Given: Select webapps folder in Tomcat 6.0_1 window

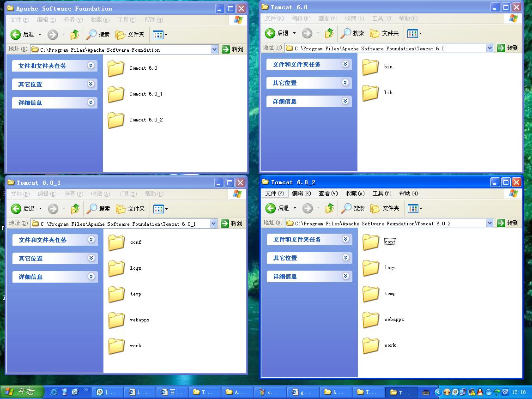Looking at the screenshot, I should tap(117, 320).
